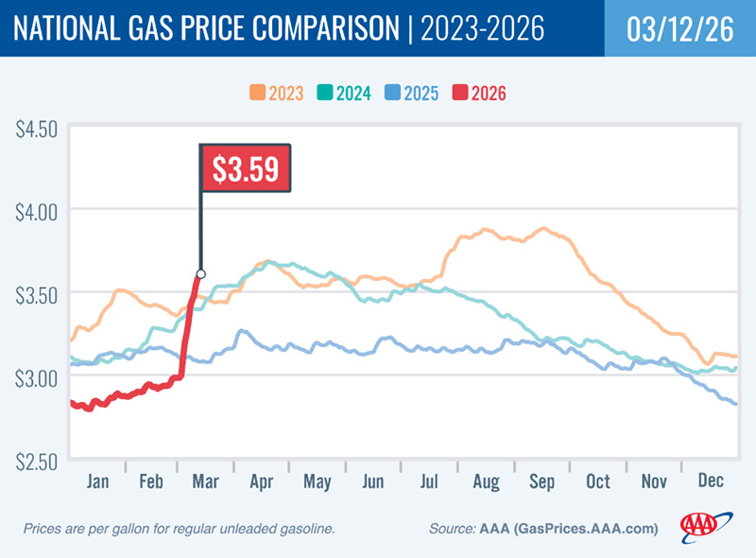This screenshot has height=558, width=756.
Task: Click the Jan month label
Action: (x=98, y=482)
